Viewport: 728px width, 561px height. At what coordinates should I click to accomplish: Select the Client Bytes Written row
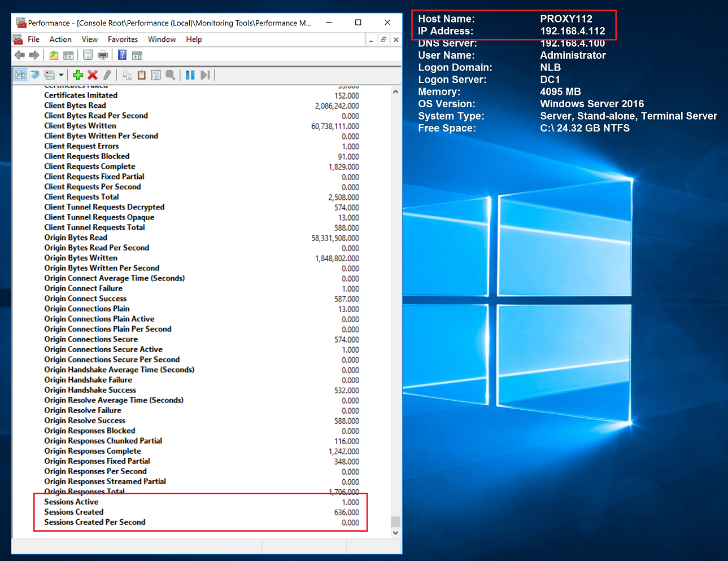(x=202, y=126)
